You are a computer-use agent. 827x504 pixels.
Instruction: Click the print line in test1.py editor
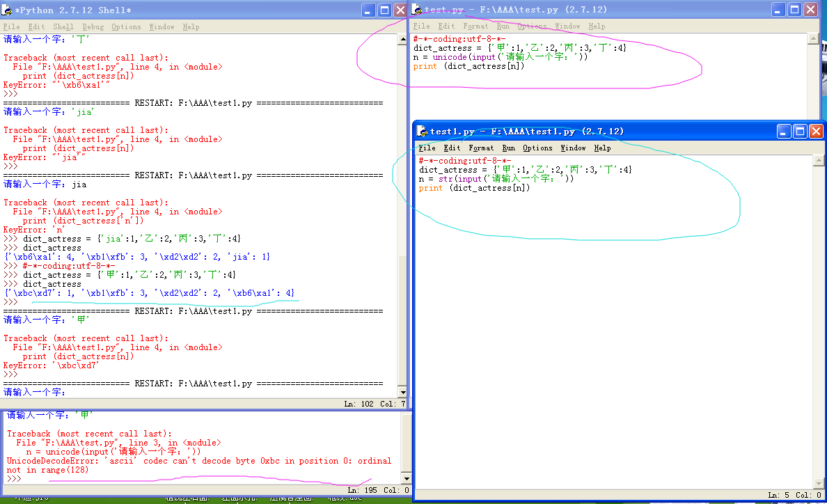tap(474, 188)
